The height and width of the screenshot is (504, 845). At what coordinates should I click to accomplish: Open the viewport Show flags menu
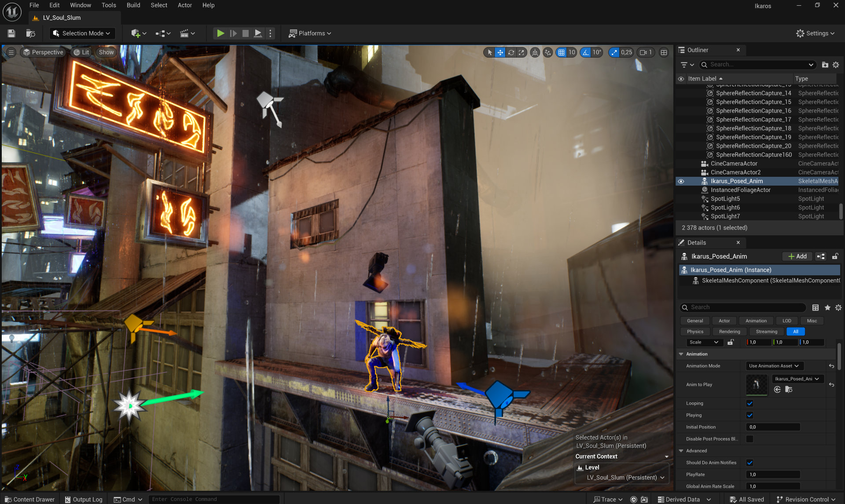click(x=107, y=52)
